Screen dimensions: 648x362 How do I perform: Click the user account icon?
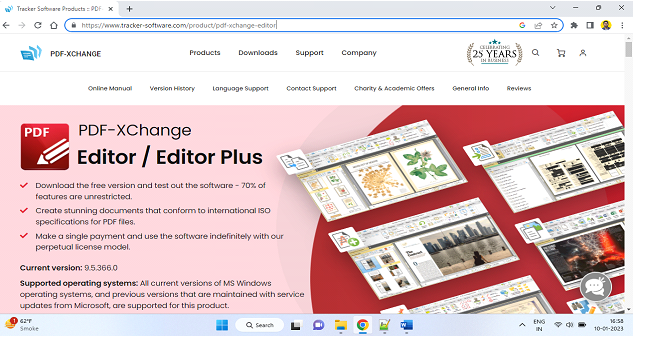click(x=583, y=53)
